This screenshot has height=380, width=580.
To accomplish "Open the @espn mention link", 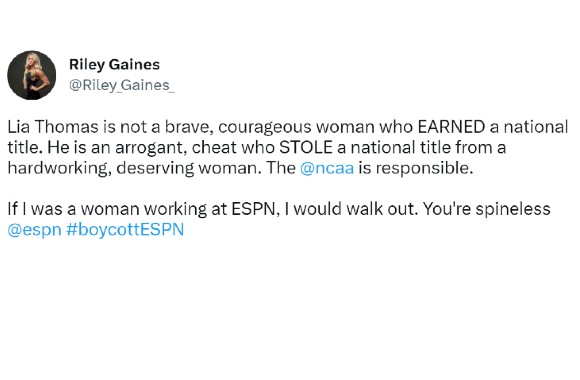I will pyautogui.click(x=34, y=230).
